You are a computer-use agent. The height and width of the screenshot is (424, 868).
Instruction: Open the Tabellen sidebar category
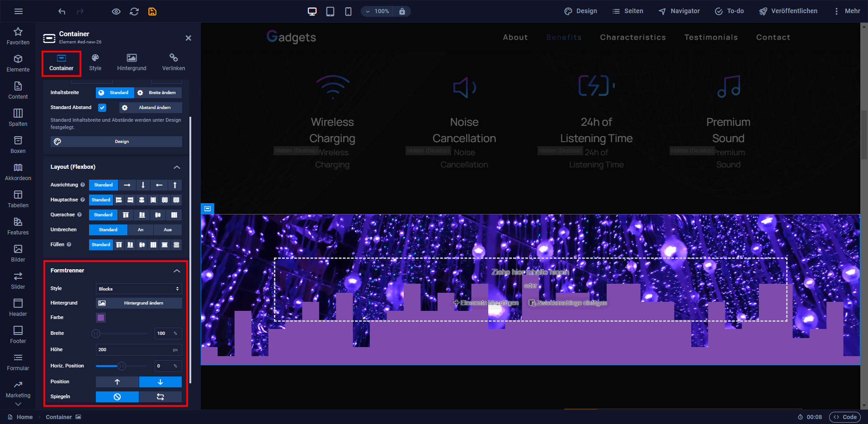point(18,199)
